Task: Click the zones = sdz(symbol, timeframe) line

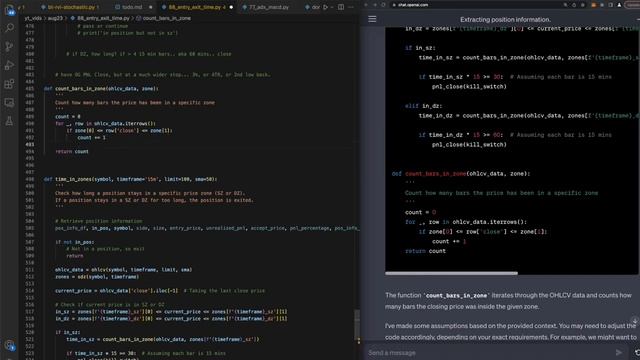Action: 97,277
